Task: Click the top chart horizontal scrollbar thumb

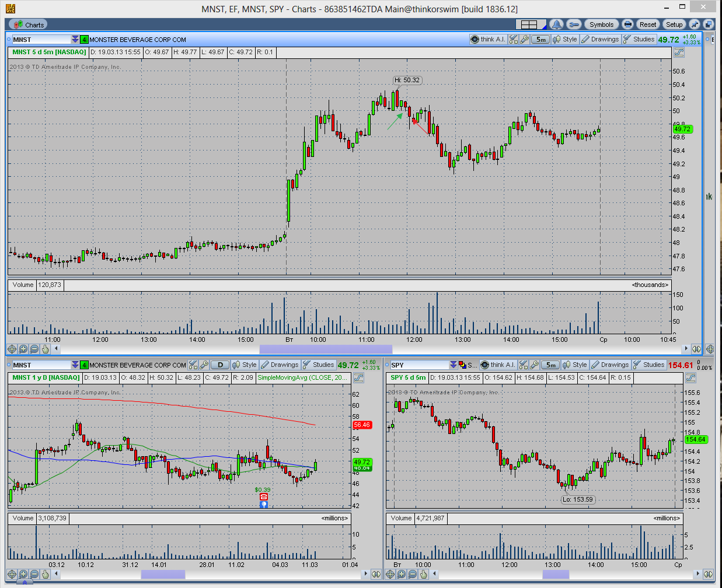Action: [x=326, y=349]
